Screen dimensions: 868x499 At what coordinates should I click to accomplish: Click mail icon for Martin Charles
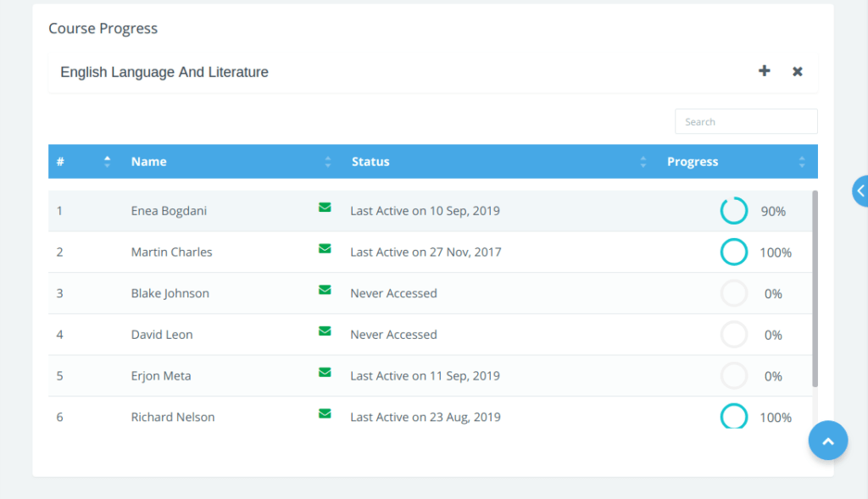point(325,249)
